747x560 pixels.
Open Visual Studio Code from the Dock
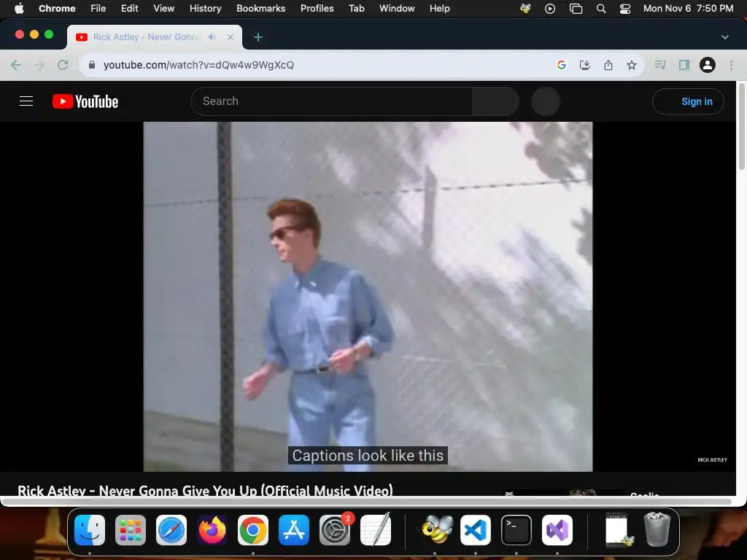[476, 530]
